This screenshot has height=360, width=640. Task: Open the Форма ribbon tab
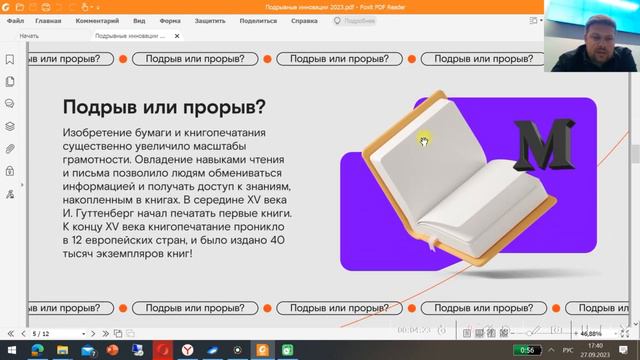[x=170, y=21]
